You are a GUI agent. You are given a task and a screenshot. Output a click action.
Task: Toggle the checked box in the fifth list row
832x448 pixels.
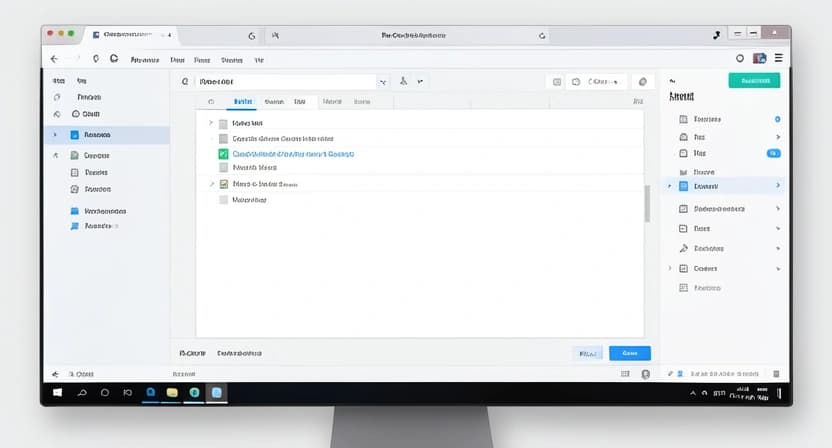tap(223, 184)
